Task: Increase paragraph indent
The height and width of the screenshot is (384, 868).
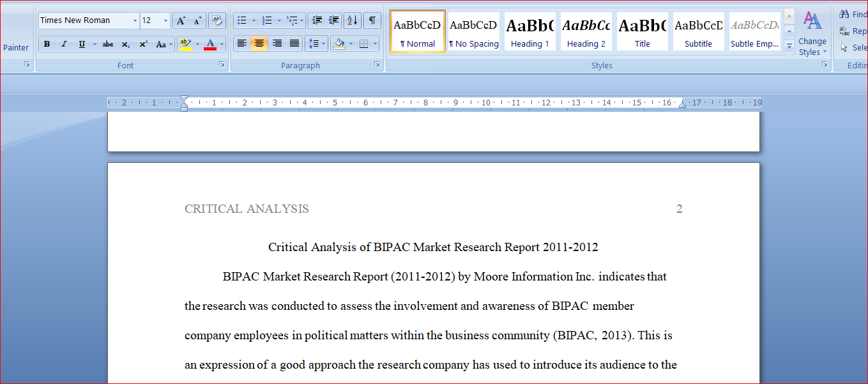Action: pos(333,20)
